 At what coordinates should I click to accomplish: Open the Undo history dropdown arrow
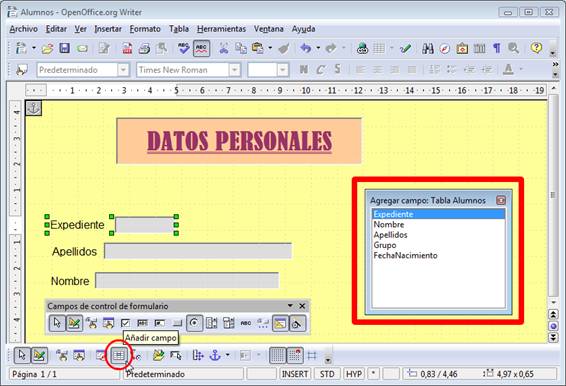[318, 48]
